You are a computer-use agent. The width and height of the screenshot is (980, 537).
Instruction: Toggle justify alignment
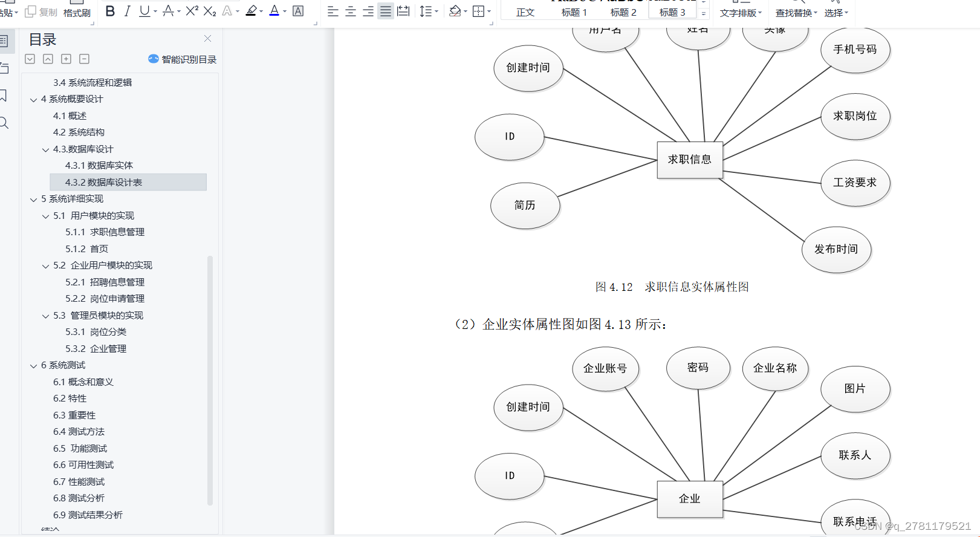(385, 11)
